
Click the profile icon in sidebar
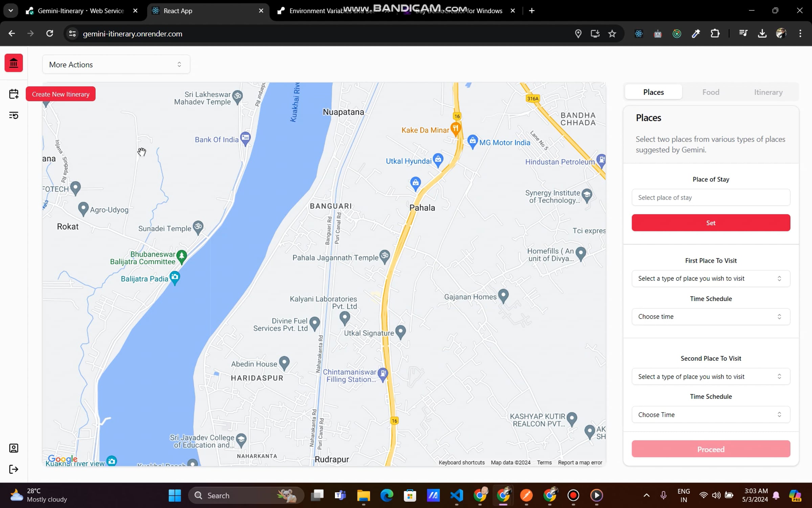pos(14,448)
